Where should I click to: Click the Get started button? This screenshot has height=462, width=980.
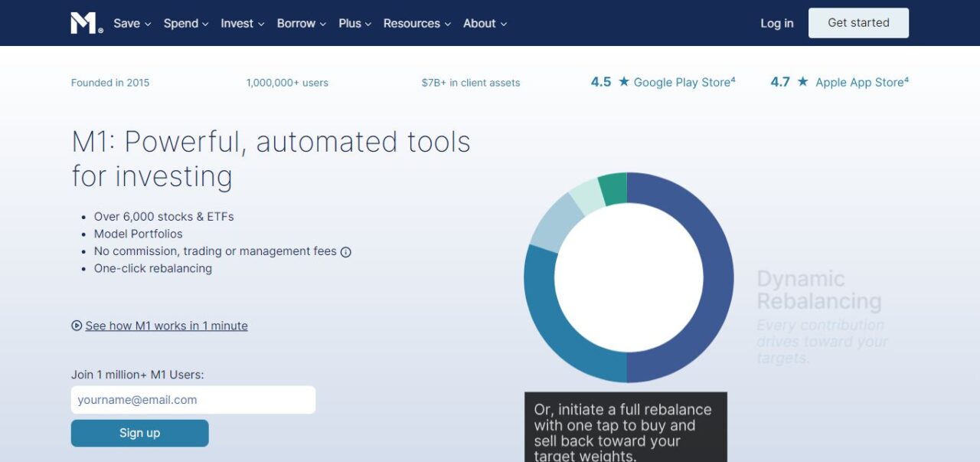(858, 23)
